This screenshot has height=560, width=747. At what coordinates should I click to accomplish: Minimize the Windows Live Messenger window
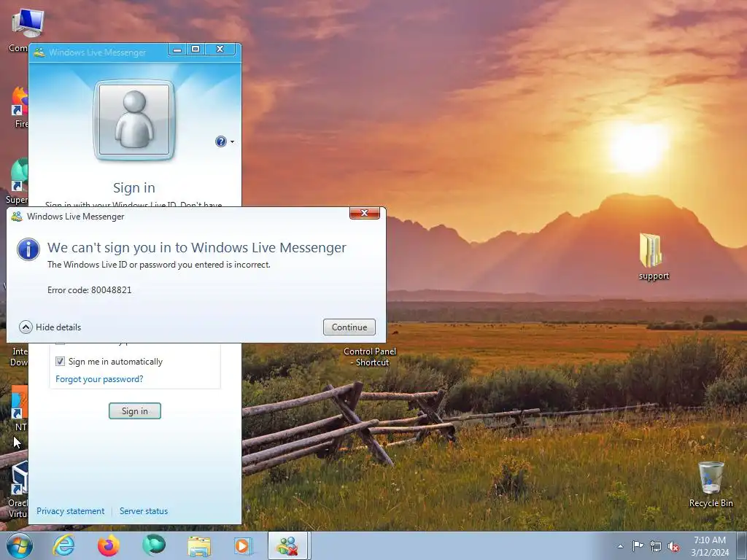[177, 50]
